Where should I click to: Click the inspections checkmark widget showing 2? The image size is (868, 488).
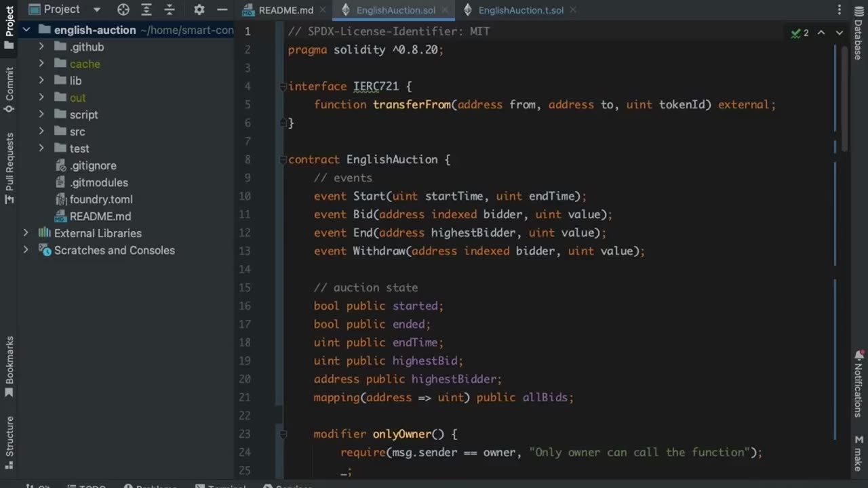(x=800, y=33)
